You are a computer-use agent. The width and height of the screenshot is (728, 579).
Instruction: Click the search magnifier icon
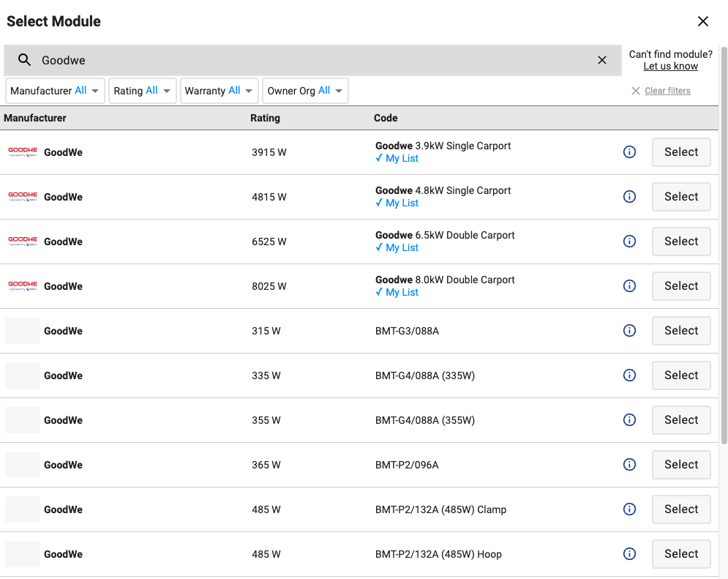[24, 60]
